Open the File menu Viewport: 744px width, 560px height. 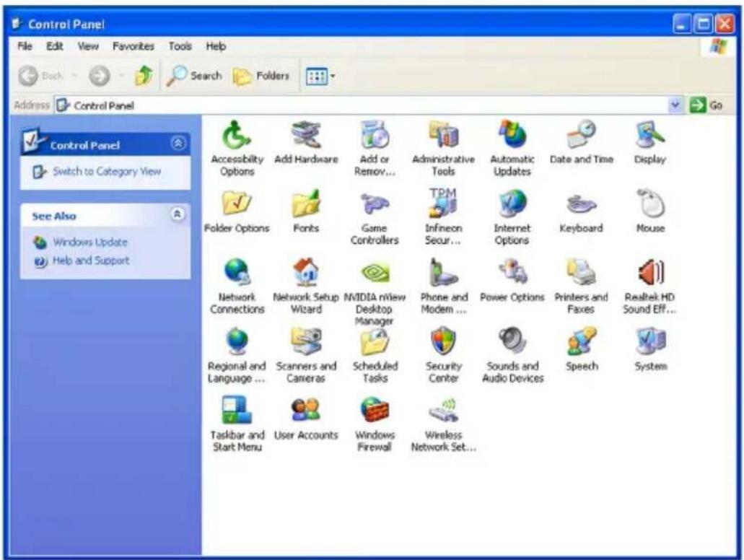click(x=25, y=46)
